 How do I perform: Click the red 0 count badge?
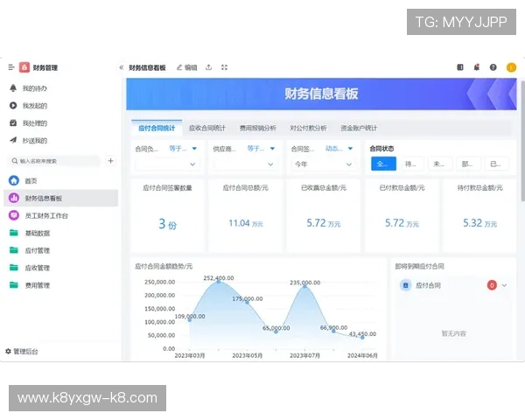pos(492,285)
